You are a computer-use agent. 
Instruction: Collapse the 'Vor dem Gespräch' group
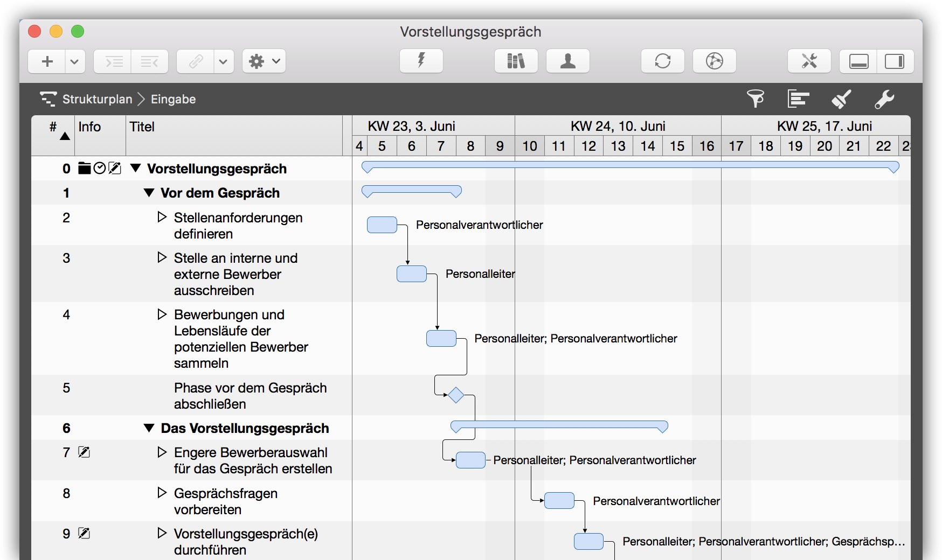pyautogui.click(x=149, y=193)
